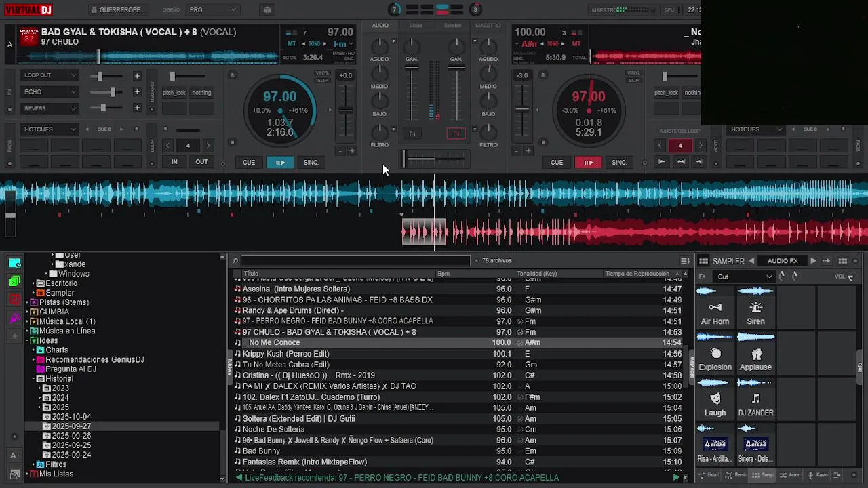The height and width of the screenshot is (488, 868).
Task: Click the Siren sampler pad
Action: (755, 306)
